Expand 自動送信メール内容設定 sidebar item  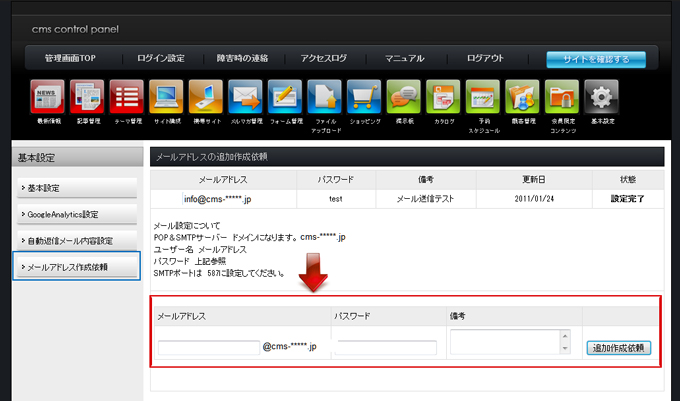[76, 241]
